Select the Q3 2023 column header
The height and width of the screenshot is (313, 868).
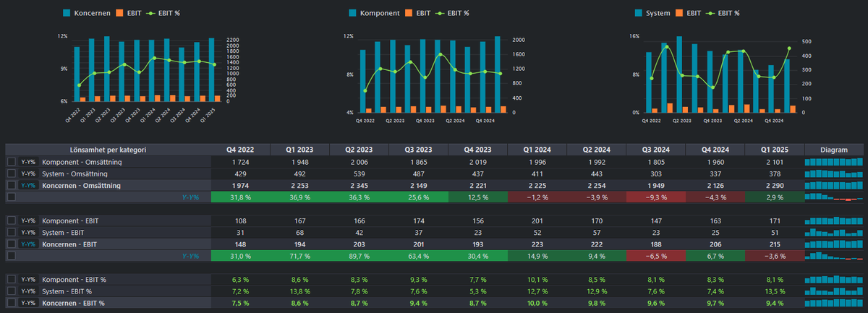tap(418, 150)
